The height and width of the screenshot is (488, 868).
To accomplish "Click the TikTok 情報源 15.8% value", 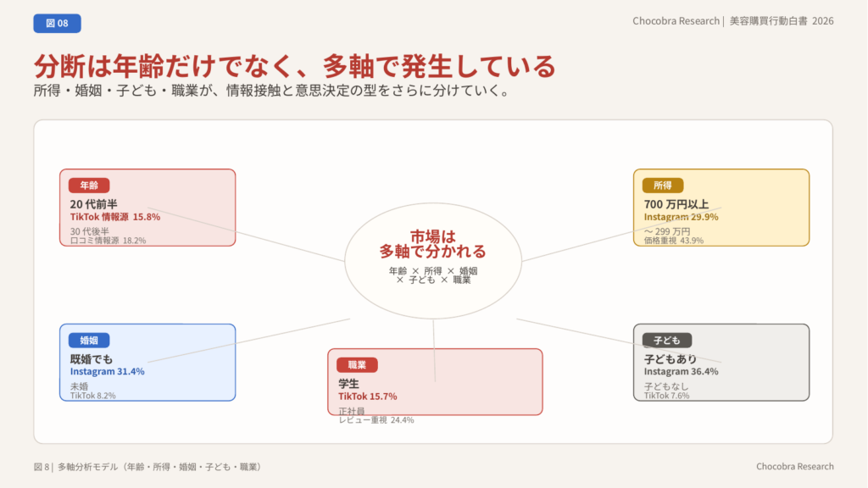I will pyautogui.click(x=115, y=217).
